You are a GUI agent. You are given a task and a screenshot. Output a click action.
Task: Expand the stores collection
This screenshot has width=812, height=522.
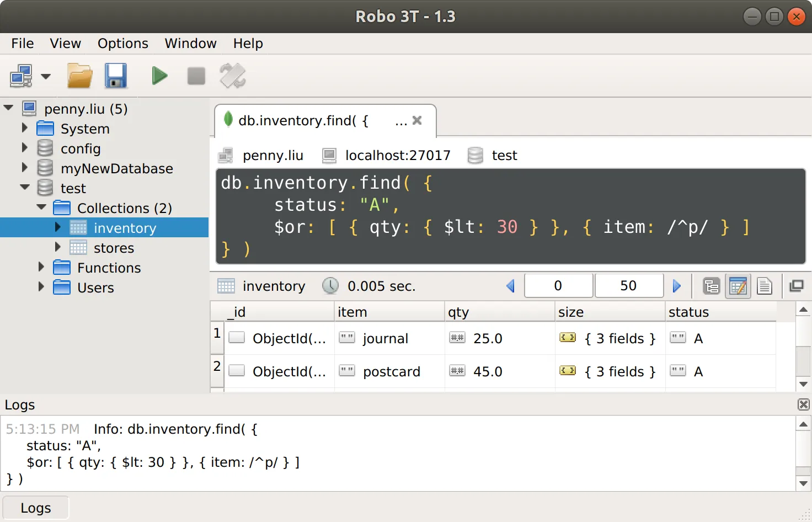[x=57, y=247]
